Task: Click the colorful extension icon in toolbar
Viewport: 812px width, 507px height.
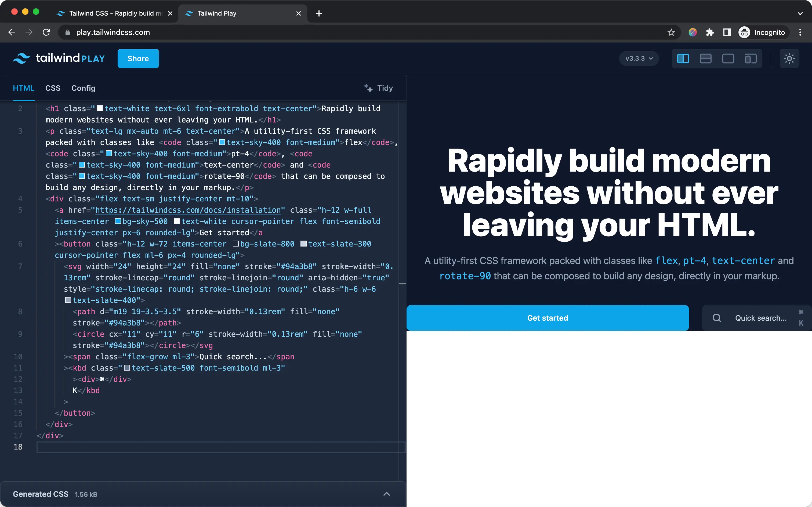Action: [693, 32]
